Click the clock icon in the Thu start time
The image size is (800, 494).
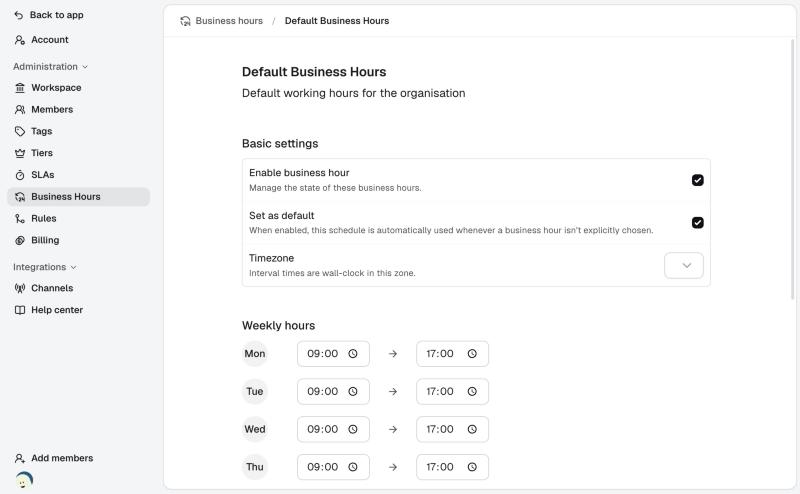(x=353, y=467)
